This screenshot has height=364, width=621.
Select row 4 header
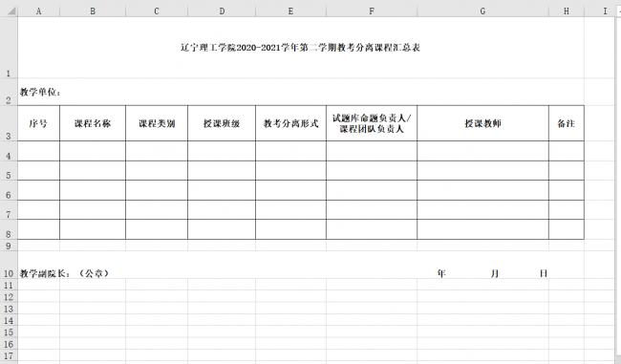pyautogui.click(x=9, y=151)
